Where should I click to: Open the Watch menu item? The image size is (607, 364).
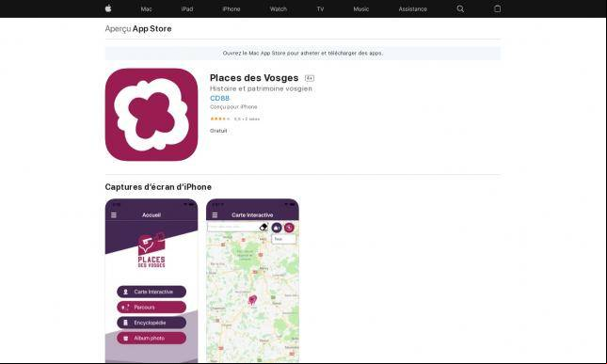click(x=279, y=8)
